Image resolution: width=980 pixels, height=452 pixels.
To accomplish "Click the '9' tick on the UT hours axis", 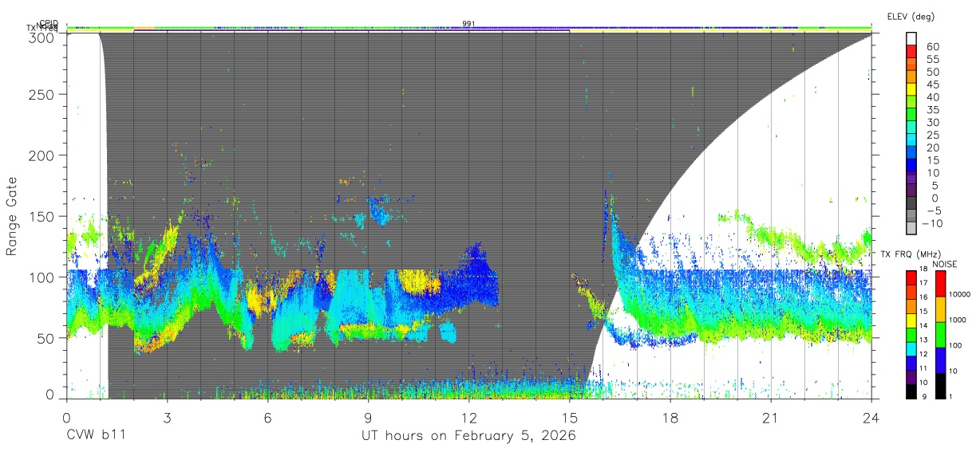I will click(368, 417).
